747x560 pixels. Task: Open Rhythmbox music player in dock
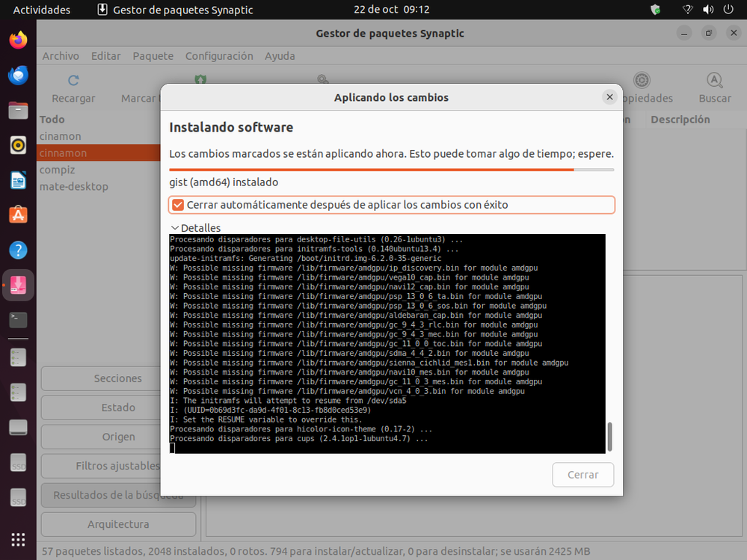tap(18, 145)
